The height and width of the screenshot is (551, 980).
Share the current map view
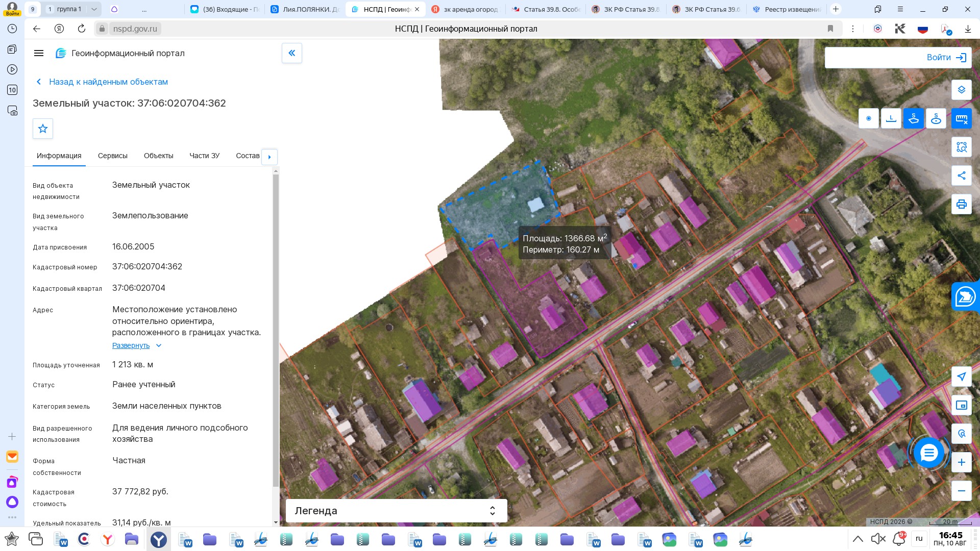pos(961,176)
